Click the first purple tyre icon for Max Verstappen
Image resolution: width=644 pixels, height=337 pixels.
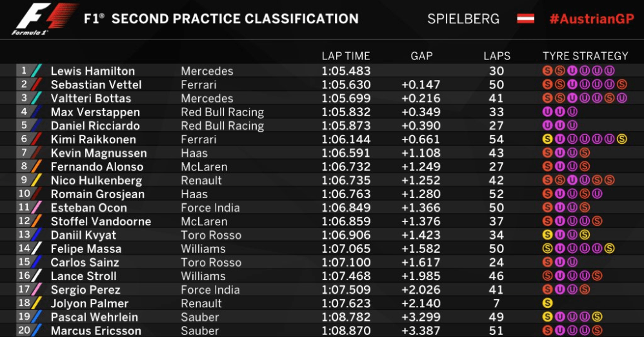tap(547, 112)
